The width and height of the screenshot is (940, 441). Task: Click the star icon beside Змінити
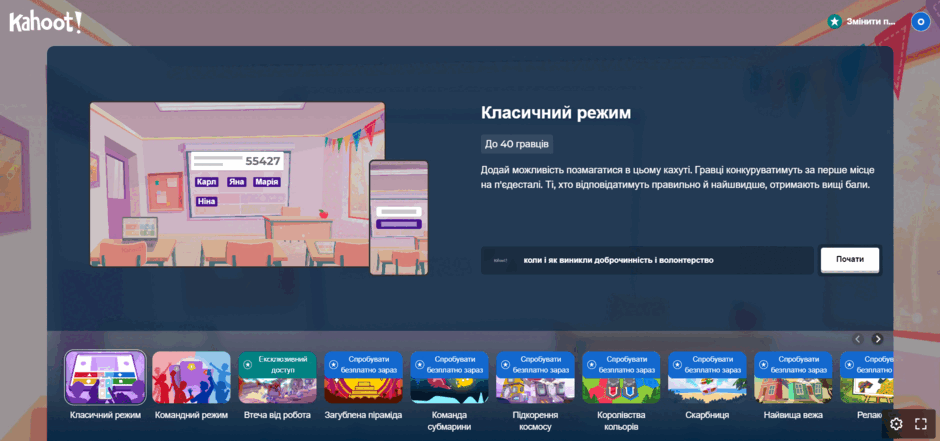click(834, 22)
